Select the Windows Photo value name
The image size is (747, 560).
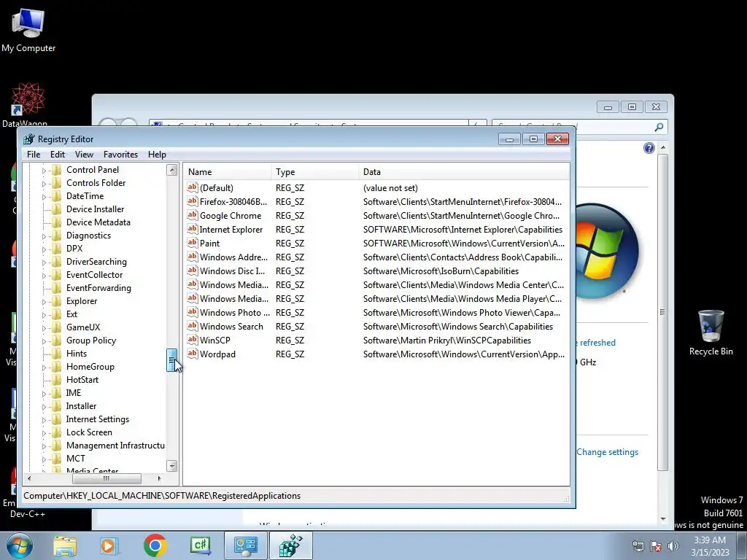(x=235, y=313)
